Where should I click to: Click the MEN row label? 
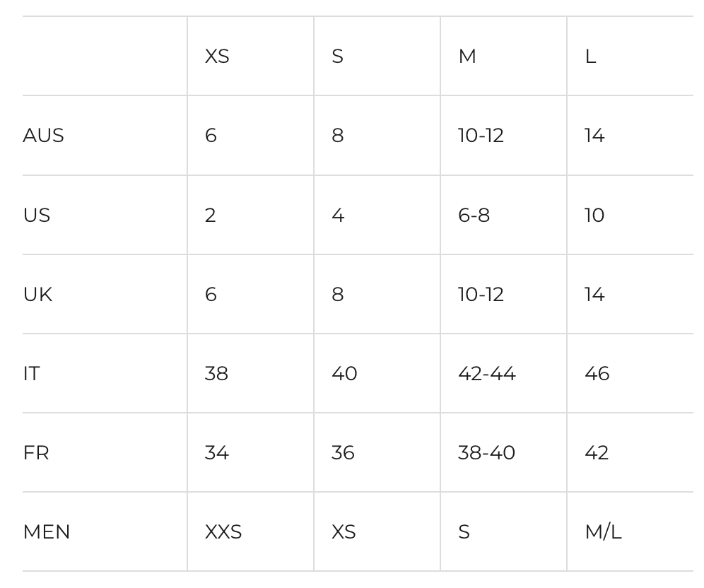click(x=47, y=531)
